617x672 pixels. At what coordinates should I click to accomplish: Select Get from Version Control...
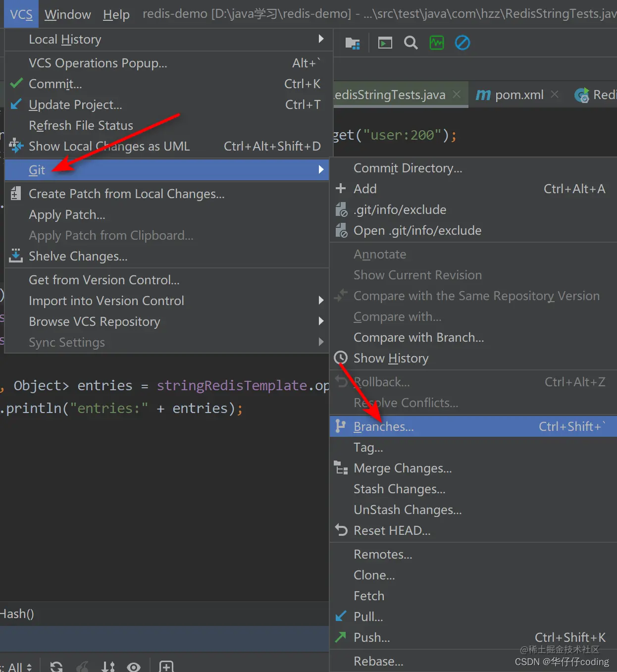click(x=167, y=280)
